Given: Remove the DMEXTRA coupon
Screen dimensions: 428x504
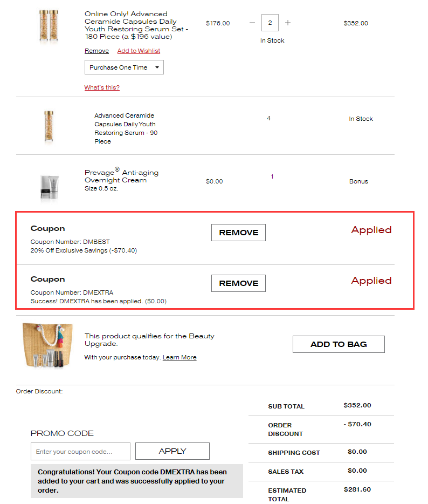Looking at the screenshot, I should click(x=238, y=283).
